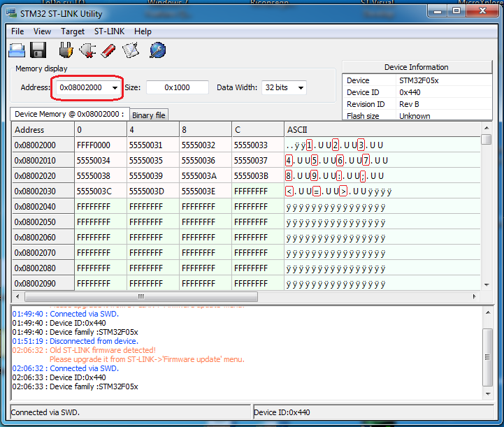Minimize the ST-LINK Utility window
Image resolution: width=504 pixels, height=427 pixels.
point(438,11)
